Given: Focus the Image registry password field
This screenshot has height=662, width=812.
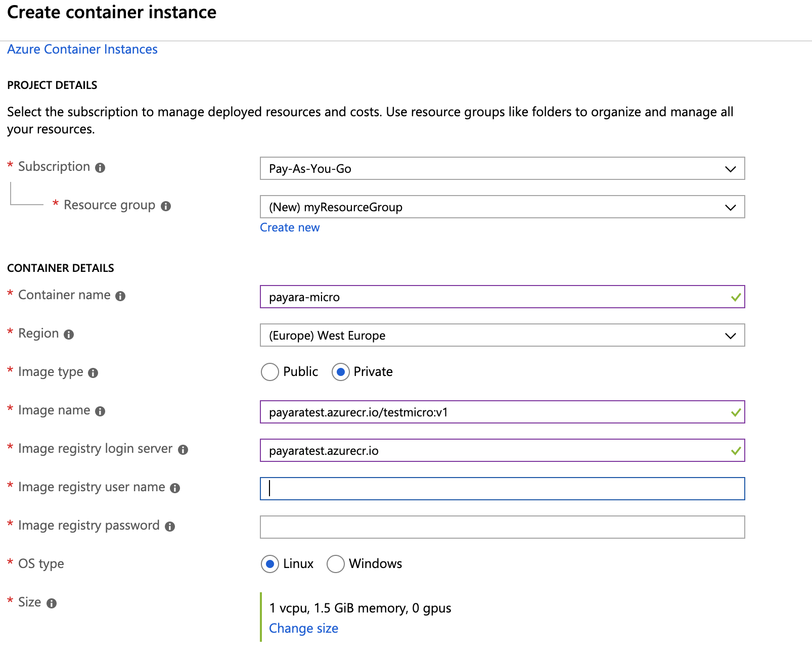Looking at the screenshot, I should click(502, 527).
